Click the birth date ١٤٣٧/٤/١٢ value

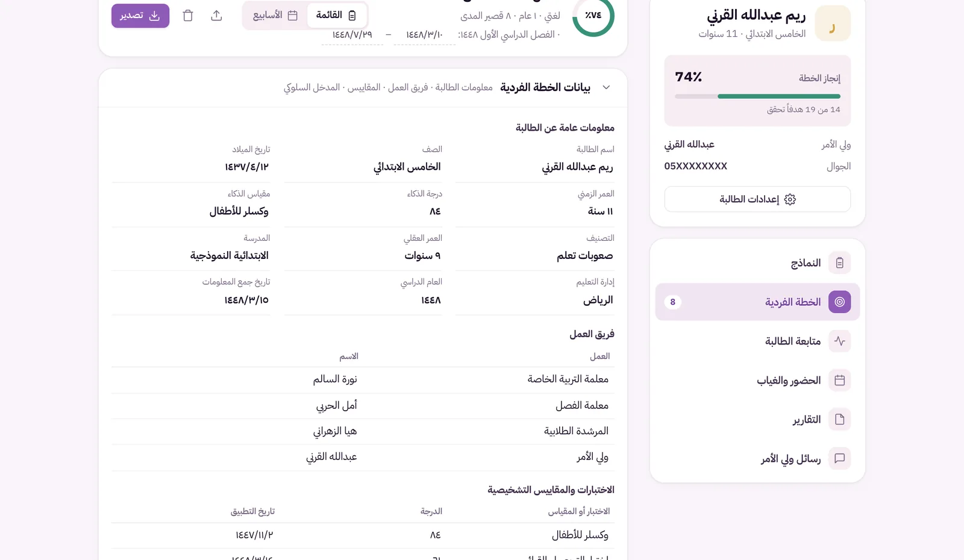click(x=247, y=167)
